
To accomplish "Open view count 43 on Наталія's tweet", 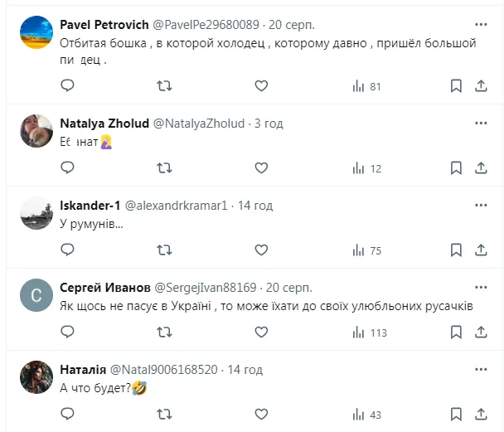I will click(x=366, y=413).
